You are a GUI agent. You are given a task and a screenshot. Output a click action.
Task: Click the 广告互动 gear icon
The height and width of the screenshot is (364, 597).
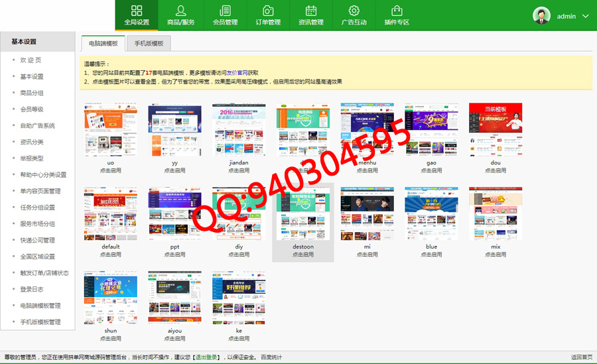pyautogui.click(x=354, y=11)
